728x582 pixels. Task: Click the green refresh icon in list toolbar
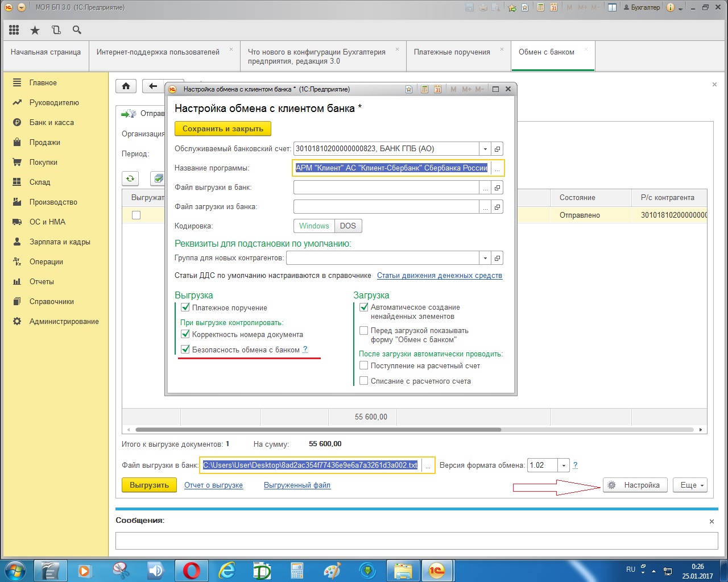tap(130, 178)
